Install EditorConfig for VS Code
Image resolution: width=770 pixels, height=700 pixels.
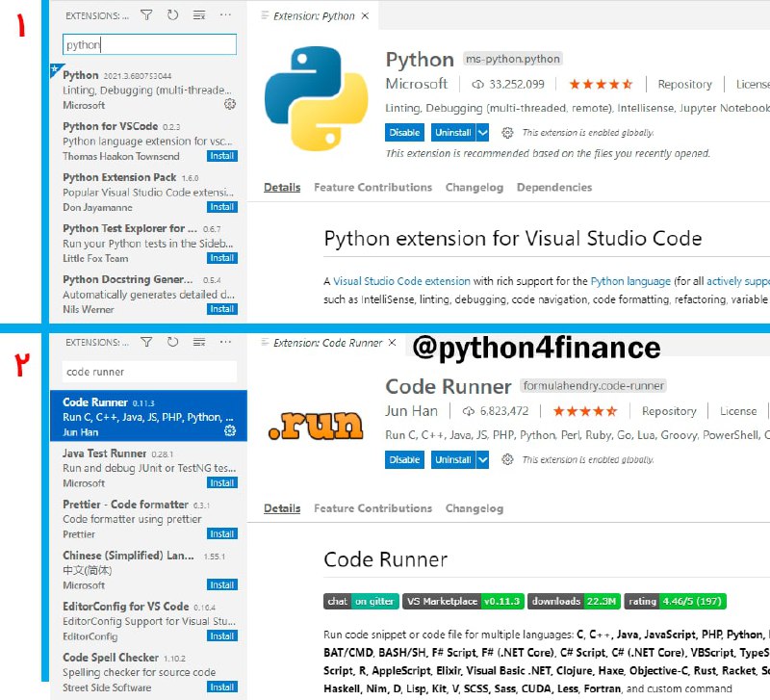[x=222, y=636]
